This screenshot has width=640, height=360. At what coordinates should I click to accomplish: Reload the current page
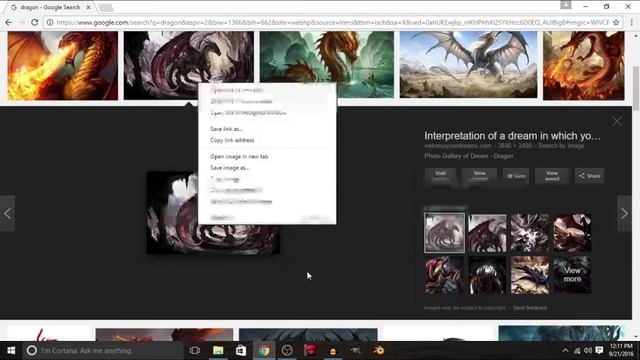(x=35, y=22)
